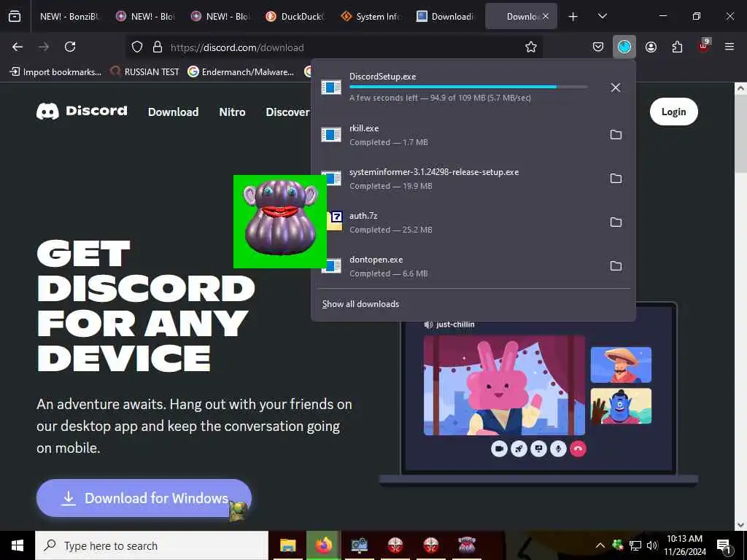This screenshot has width=747, height=560.
Task: Show auth.7z in folder
Action: (616, 222)
